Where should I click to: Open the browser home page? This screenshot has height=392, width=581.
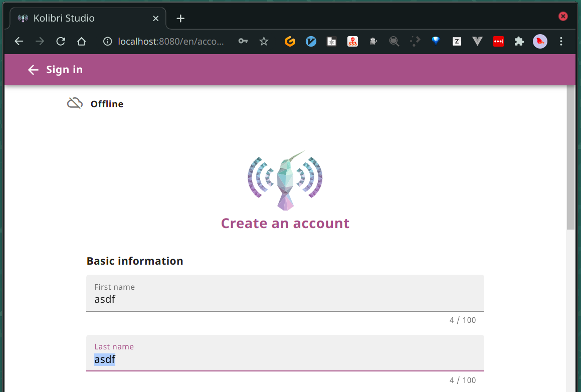coord(82,41)
